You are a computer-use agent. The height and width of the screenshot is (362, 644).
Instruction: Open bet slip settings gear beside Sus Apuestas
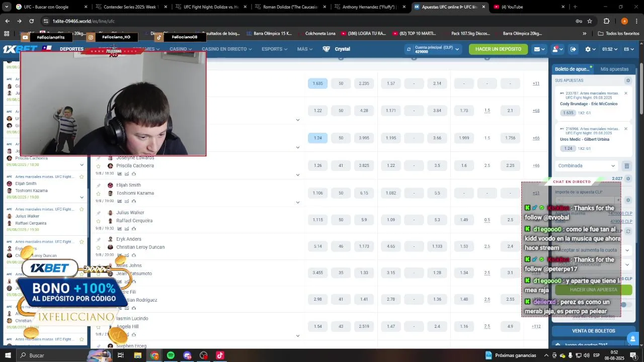(628, 80)
